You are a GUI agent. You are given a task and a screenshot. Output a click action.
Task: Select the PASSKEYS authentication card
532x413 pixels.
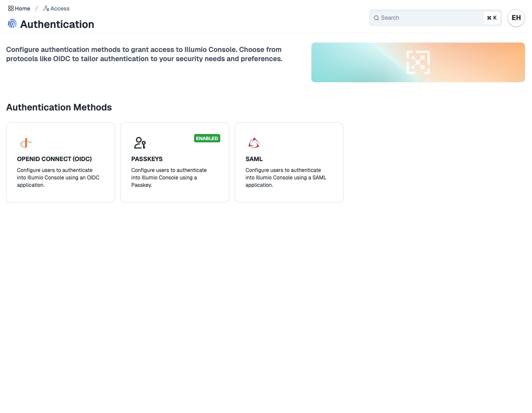(x=174, y=175)
